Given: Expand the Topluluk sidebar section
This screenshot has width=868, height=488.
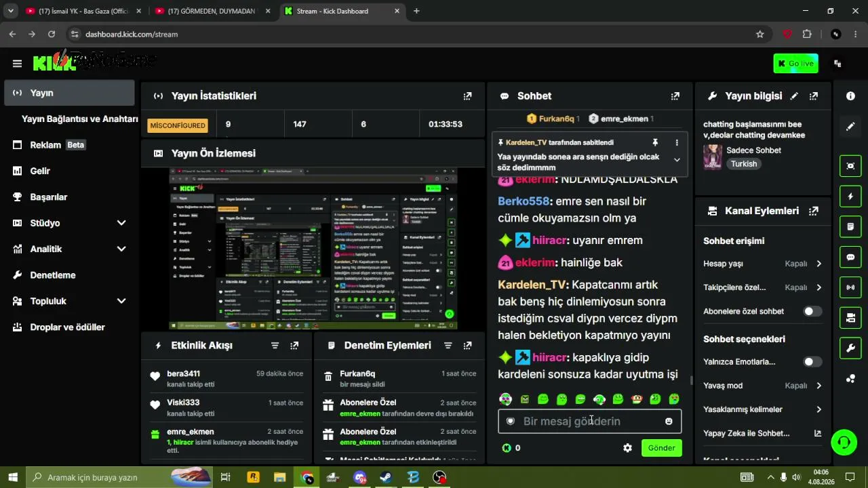Looking at the screenshot, I should [x=121, y=301].
